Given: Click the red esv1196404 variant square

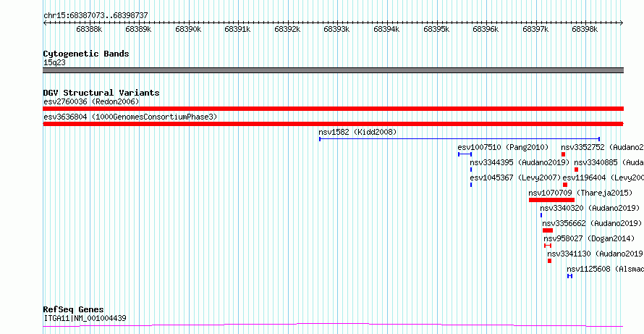Looking at the screenshot, I should [x=565, y=185].
